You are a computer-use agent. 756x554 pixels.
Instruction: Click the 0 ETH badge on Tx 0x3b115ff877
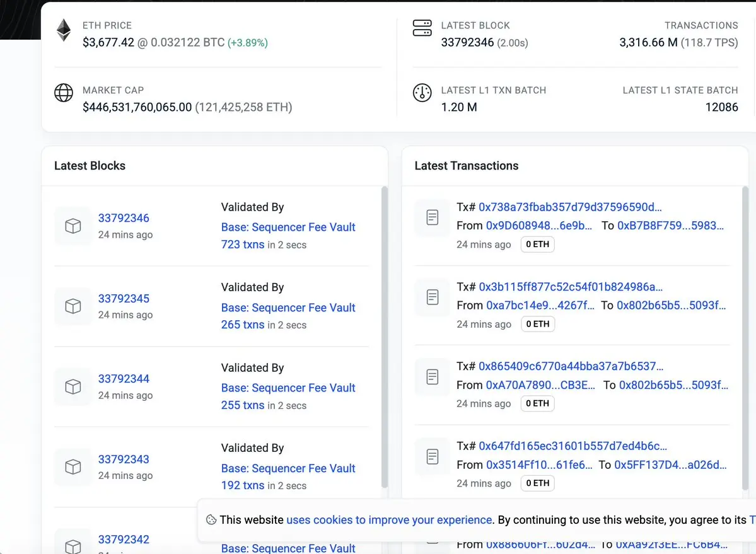pos(538,324)
